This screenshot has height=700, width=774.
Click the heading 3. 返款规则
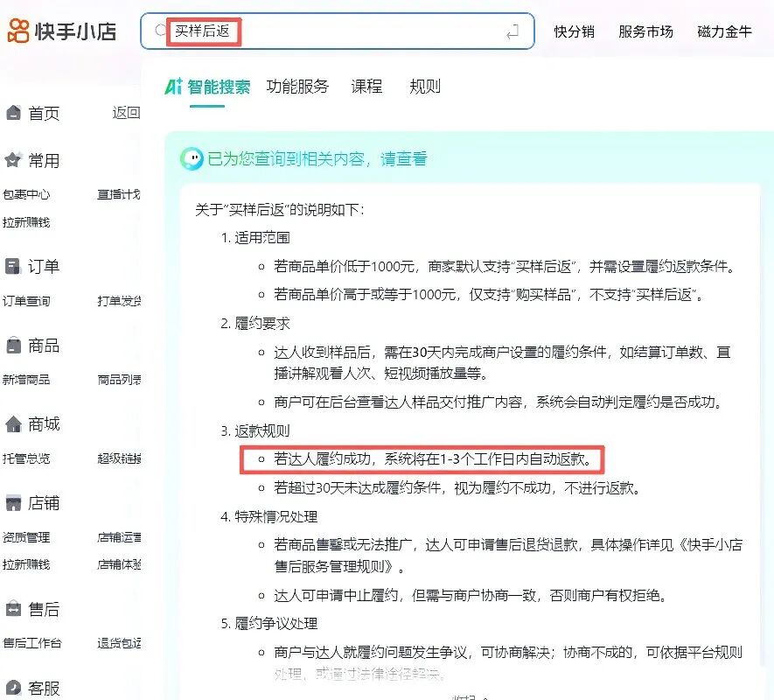point(255,430)
